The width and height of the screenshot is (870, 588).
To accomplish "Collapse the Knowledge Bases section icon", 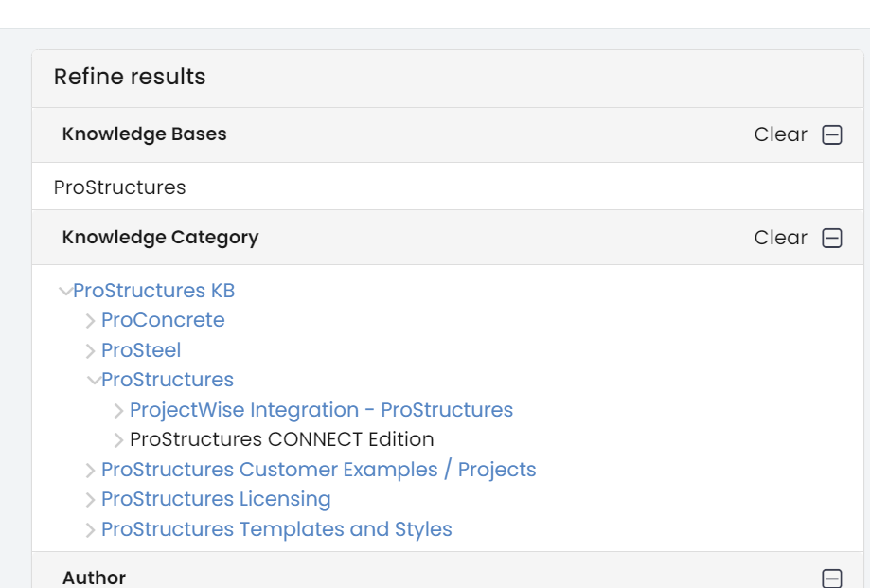I will pos(833,134).
